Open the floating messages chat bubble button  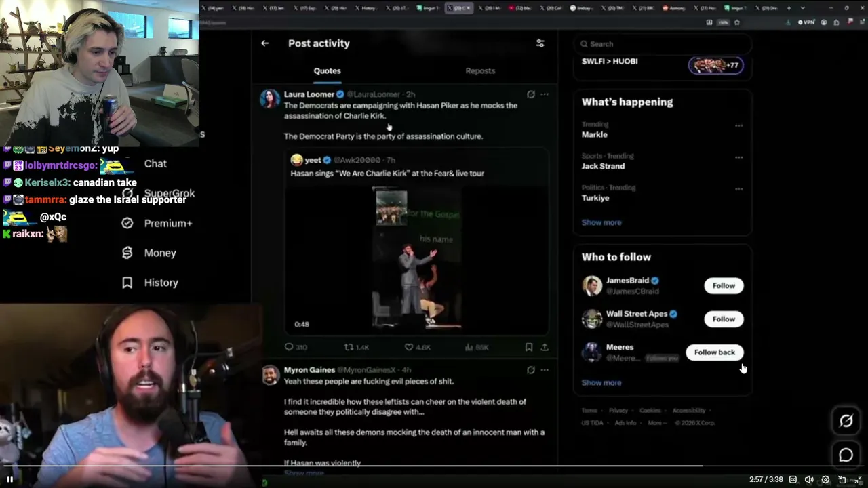point(846,455)
